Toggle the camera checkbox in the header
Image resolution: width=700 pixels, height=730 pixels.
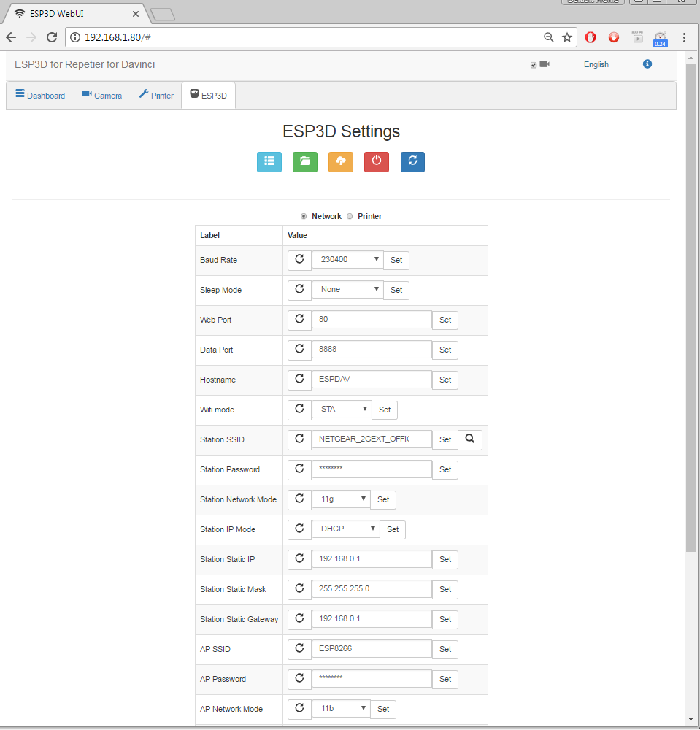[534, 65]
